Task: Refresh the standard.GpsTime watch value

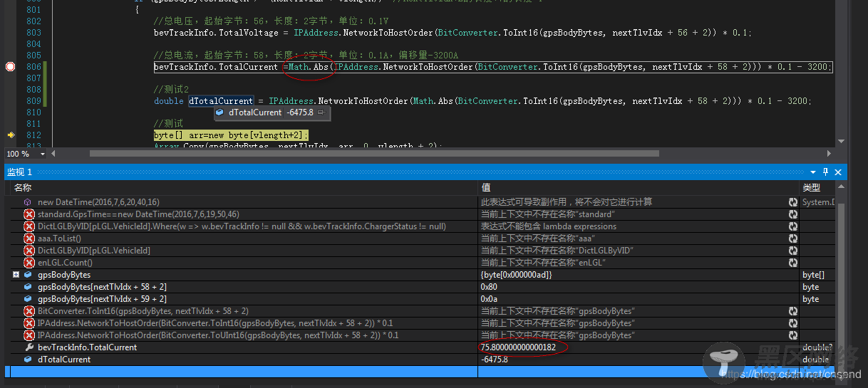Action: coord(793,214)
